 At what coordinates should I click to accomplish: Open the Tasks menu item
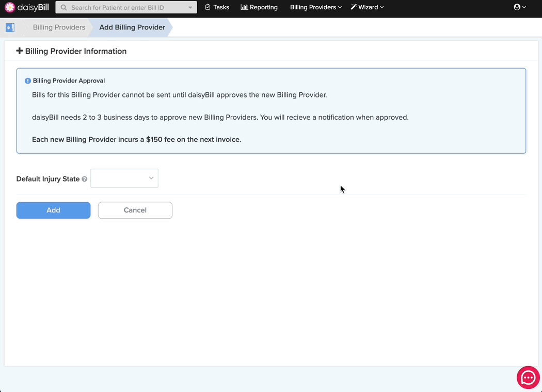(x=217, y=7)
